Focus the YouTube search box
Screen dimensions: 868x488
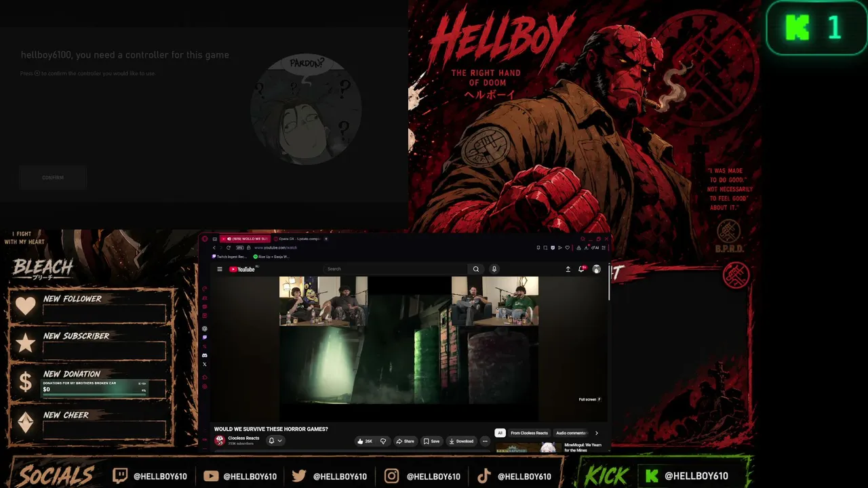coord(396,269)
